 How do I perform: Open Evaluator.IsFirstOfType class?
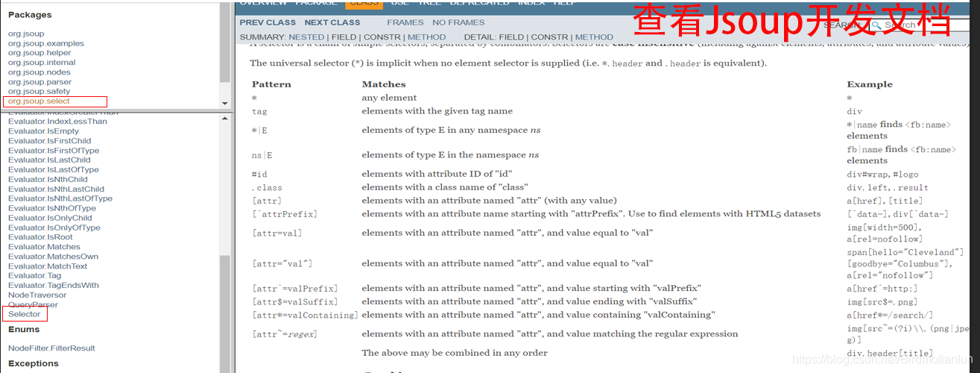54,150
